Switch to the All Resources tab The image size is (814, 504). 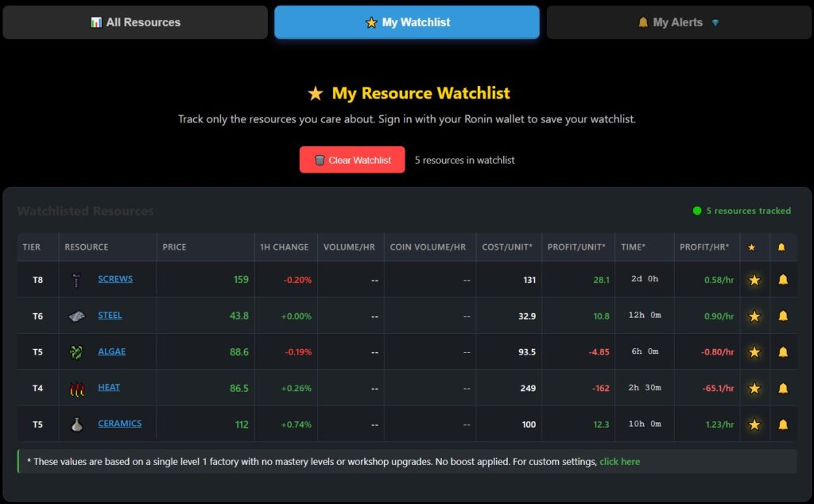pyautogui.click(x=135, y=22)
